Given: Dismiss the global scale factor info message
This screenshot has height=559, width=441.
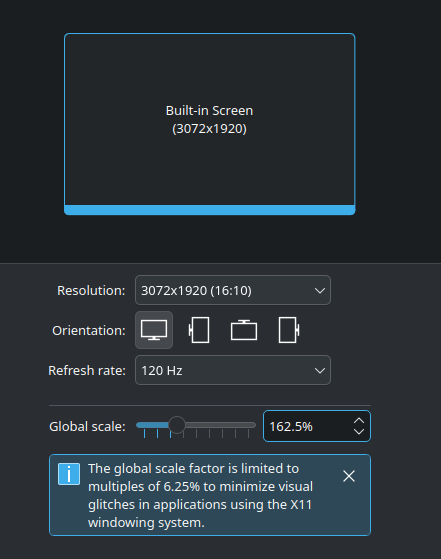Looking at the screenshot, I should [349, 476].
